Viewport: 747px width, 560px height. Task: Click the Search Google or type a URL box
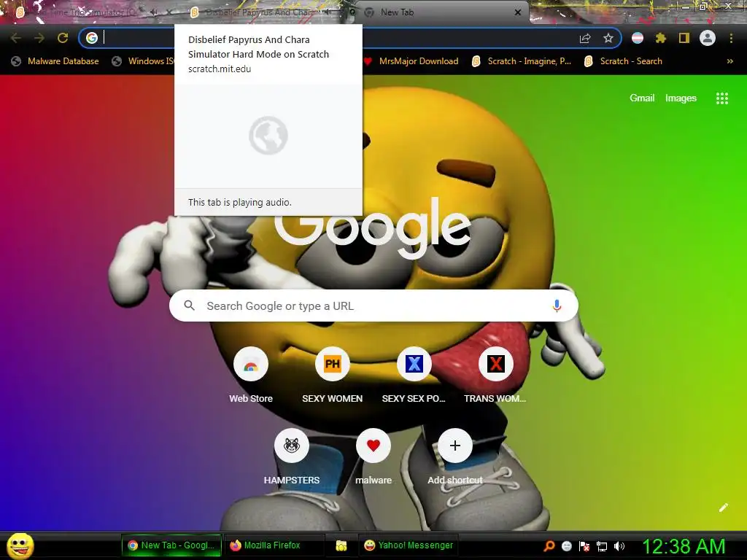(x=374, y=306)
